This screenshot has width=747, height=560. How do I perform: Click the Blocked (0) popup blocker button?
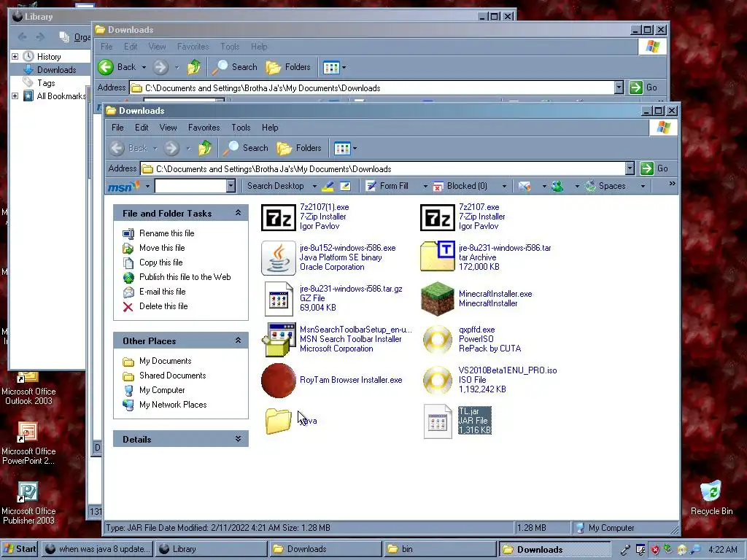coord(461,186)
